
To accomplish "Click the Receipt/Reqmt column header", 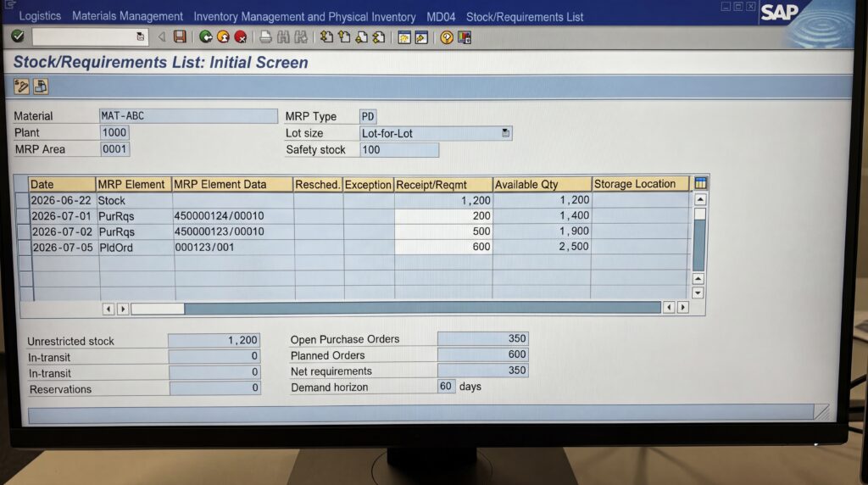I will pyautogui.click(x=442, y=184).
